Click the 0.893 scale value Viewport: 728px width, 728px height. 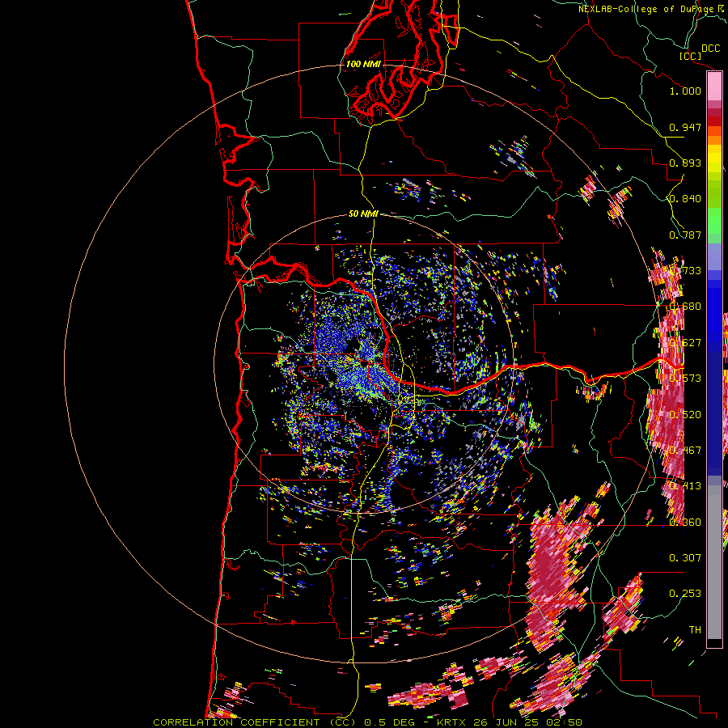(685, 163)
